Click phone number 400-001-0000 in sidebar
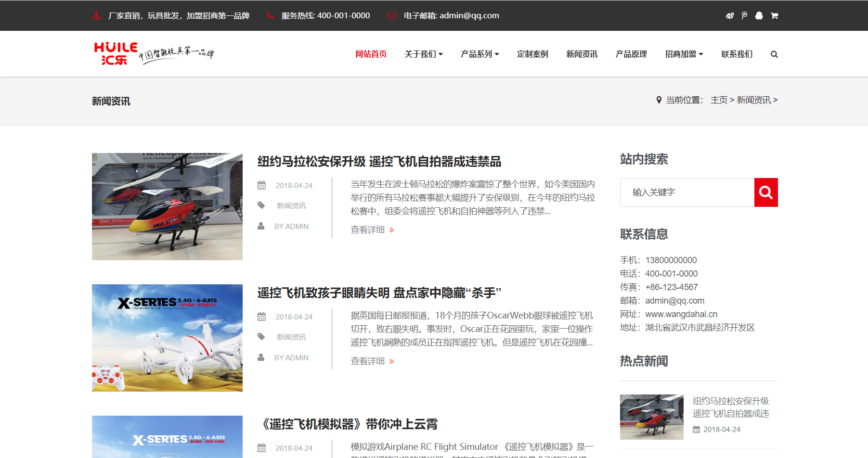This screenshot has height=458, width=868. 671,274
